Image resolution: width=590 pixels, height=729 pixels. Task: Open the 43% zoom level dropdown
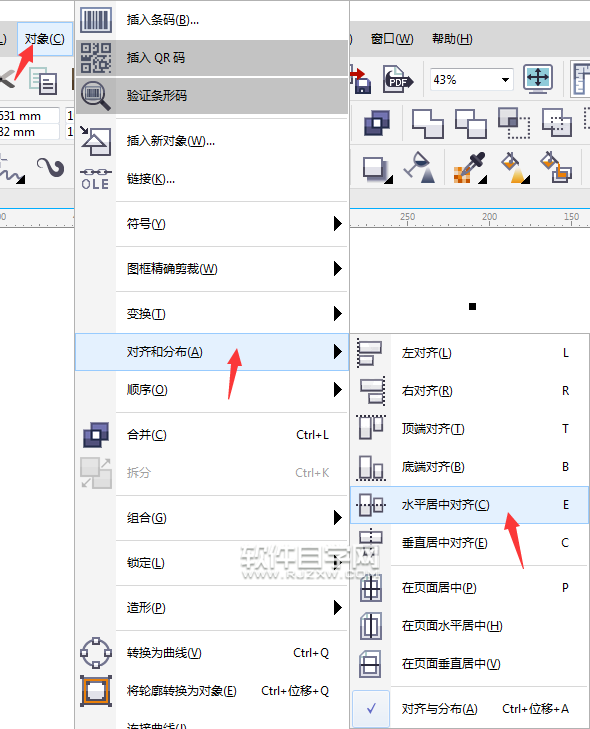tap(505, 80)
